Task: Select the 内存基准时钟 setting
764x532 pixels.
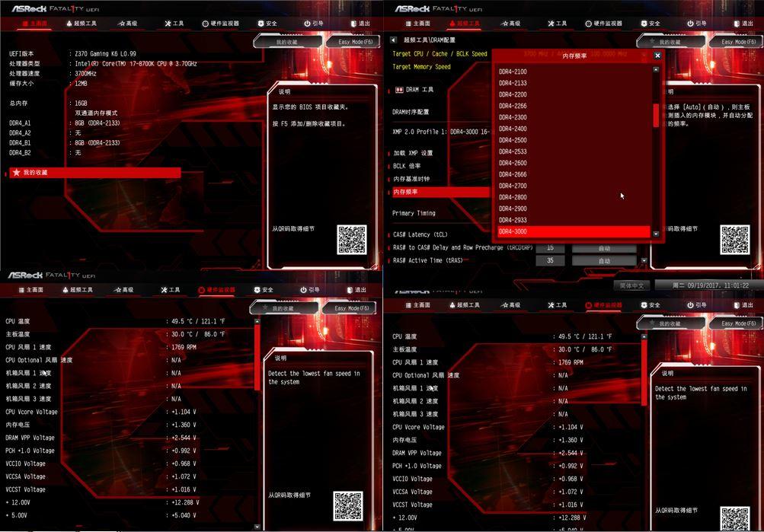Action: [x=411, y=179]
